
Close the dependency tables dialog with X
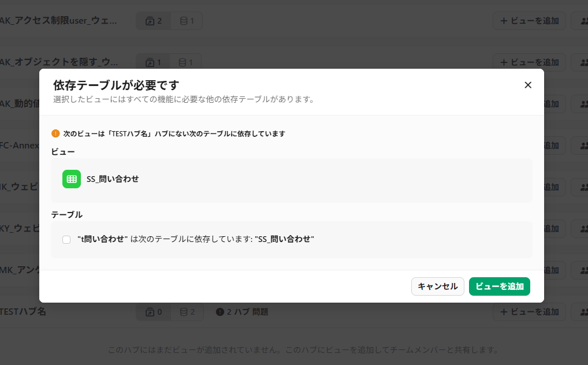tap(527, 85)
